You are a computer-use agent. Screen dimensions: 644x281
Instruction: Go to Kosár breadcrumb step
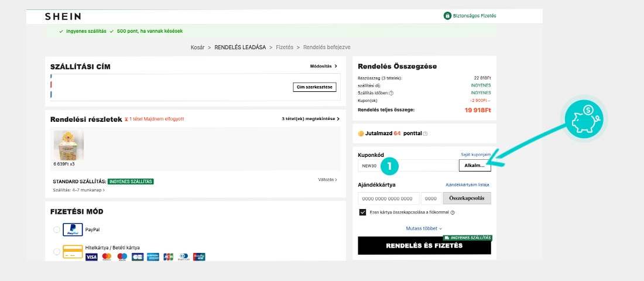click(x=197, y=47)
